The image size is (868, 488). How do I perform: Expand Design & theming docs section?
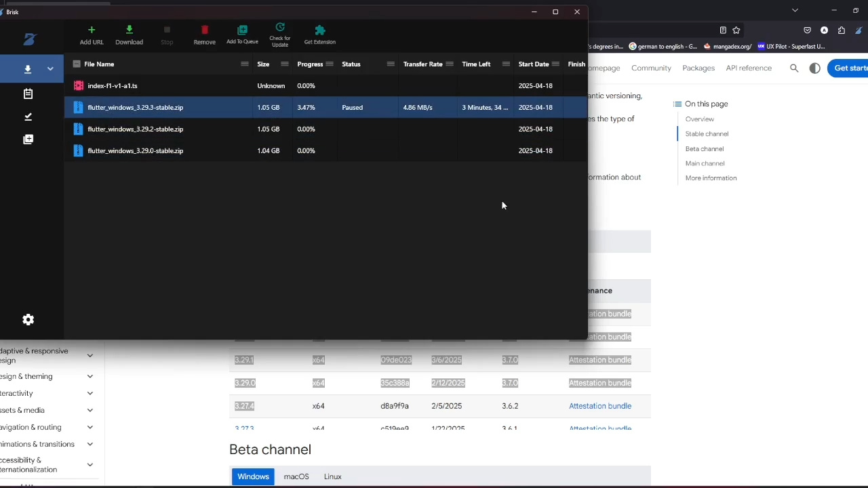pos(90,376)
